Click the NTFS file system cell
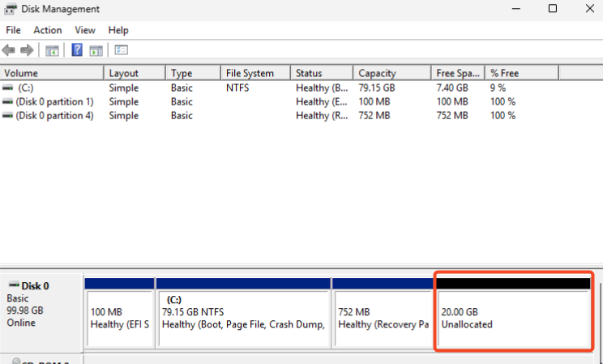Screen dimensions: 603x364 [x=237, y=88]
